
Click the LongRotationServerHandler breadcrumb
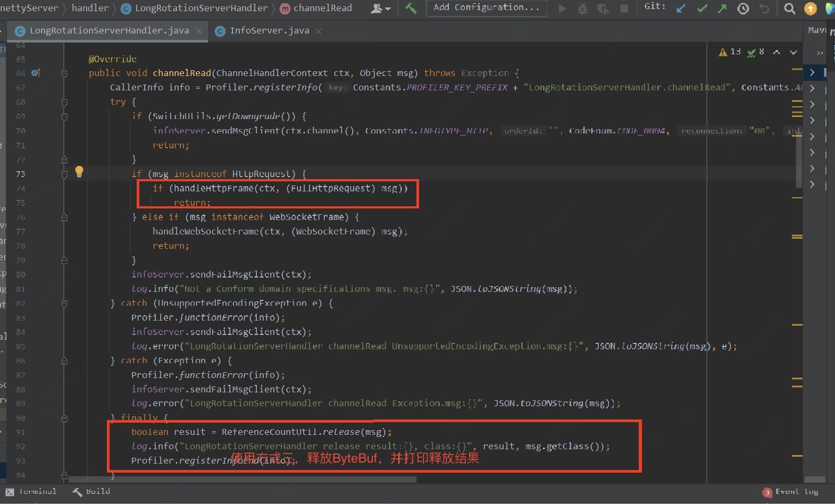pyautogui.click(x=201, y=7)
